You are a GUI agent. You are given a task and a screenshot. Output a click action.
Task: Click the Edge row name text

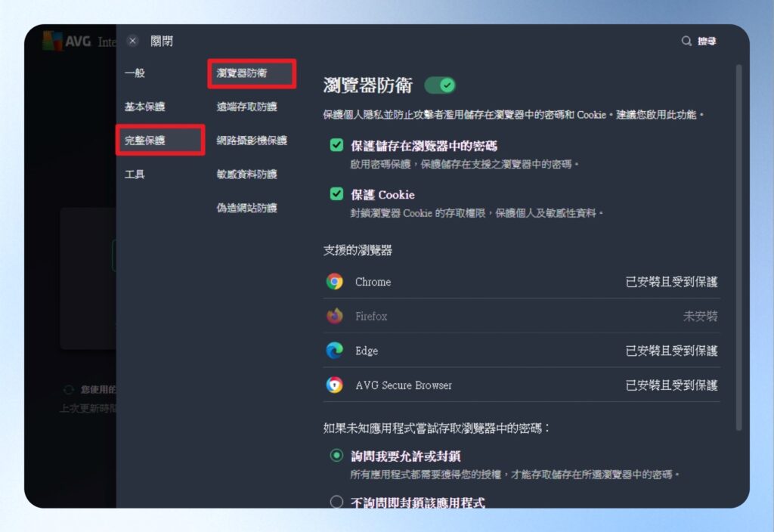click(367, 351)
